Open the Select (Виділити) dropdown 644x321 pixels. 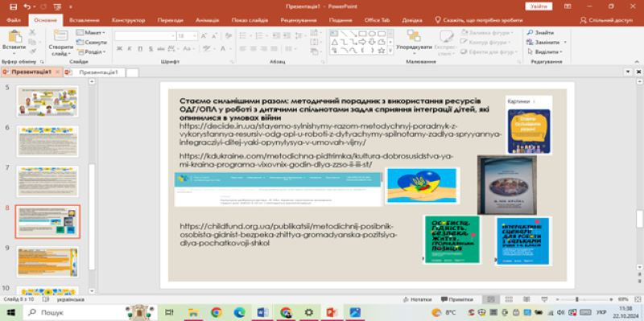545,52
